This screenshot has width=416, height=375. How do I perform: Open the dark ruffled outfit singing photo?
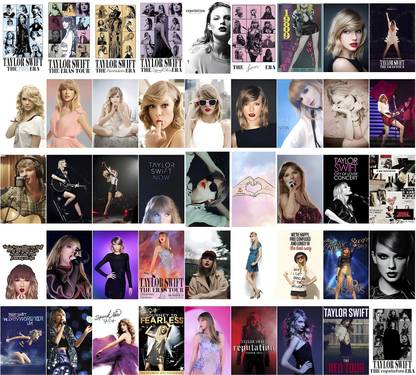click(69, 265)
